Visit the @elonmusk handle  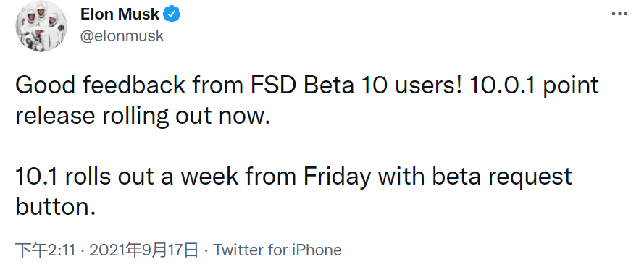pyautogui.click(x=122, y=36)
